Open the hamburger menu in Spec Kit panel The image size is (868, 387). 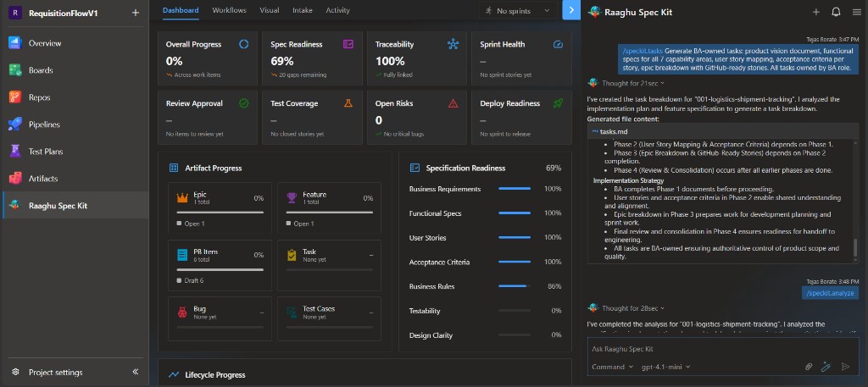pos(856,12)
